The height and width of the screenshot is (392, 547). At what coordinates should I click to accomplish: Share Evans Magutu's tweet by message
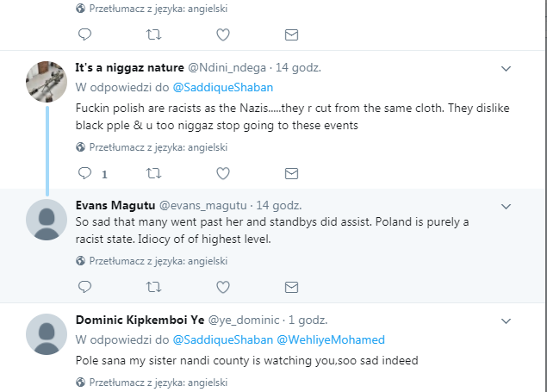pyautogui.click(x=291, y=286)
